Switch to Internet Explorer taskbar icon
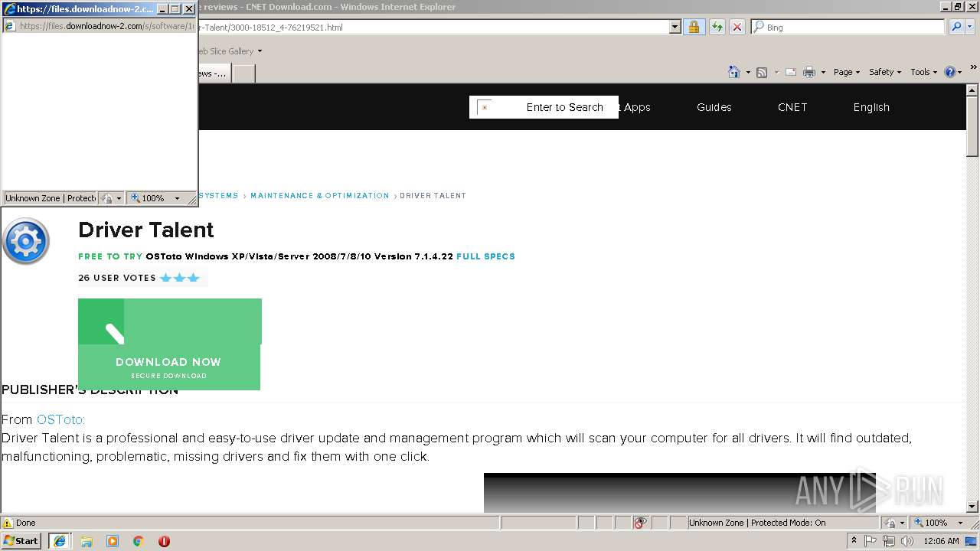This screenshot has height=551, width=980. [60, 541]
